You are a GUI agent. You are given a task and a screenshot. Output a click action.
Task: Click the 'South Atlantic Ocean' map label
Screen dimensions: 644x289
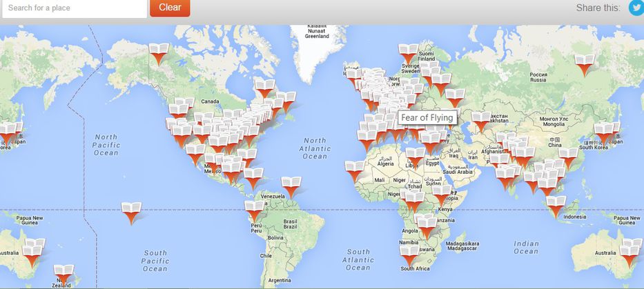[358, 259]
